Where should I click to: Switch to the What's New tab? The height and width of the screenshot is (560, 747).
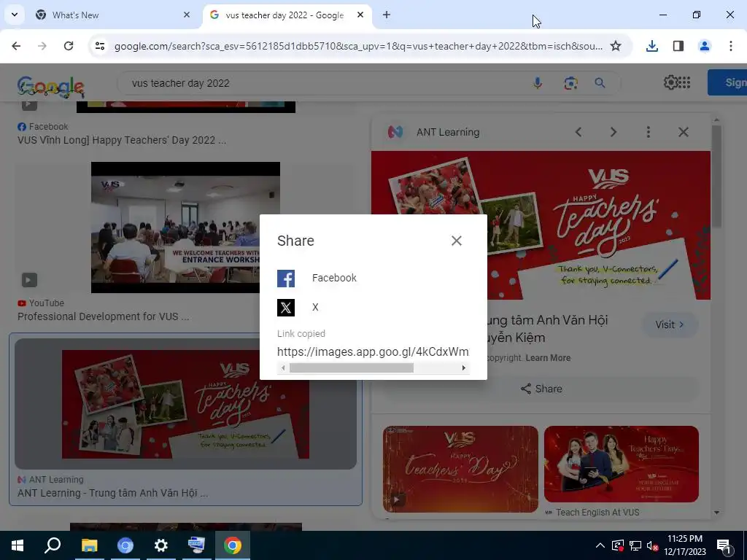click(x=112, y=15)
